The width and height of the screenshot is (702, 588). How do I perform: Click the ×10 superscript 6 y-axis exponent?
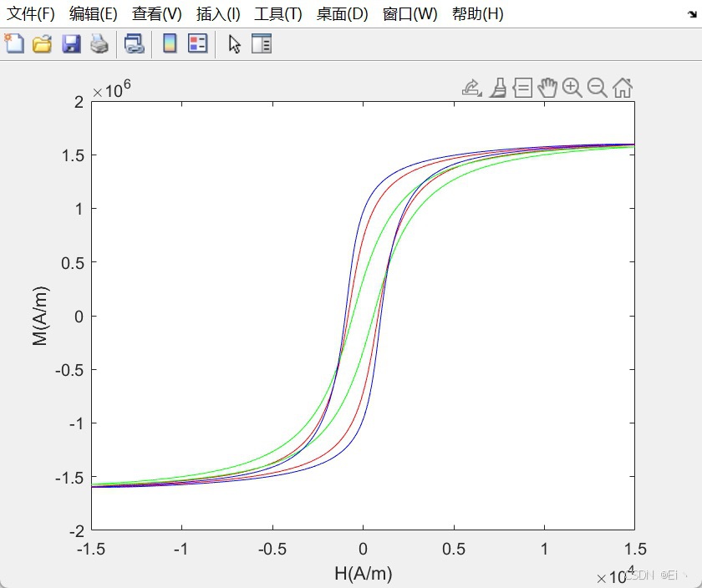(111, 89)
